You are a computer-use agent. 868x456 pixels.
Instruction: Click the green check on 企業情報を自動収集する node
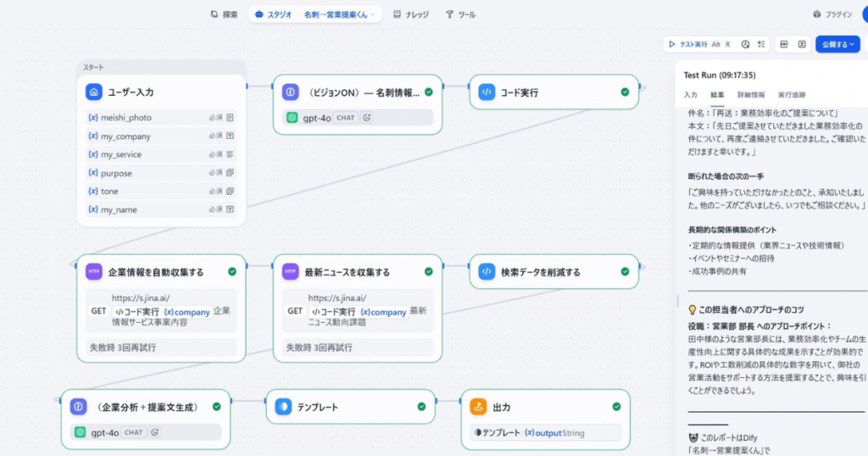click(232, 272)
